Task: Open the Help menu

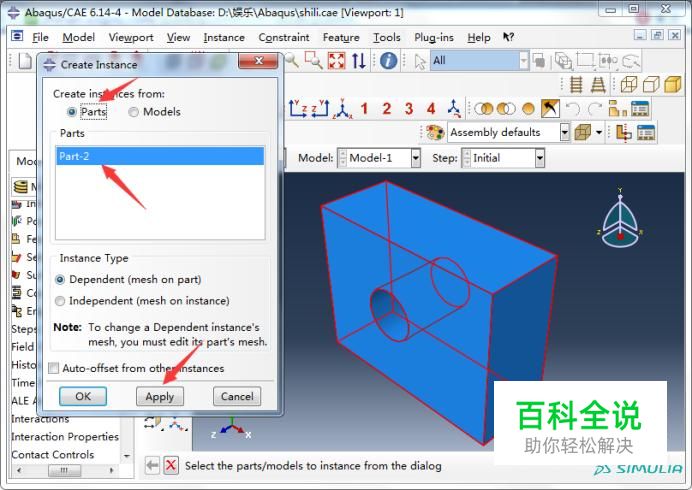Action: [x=479, y=38]
